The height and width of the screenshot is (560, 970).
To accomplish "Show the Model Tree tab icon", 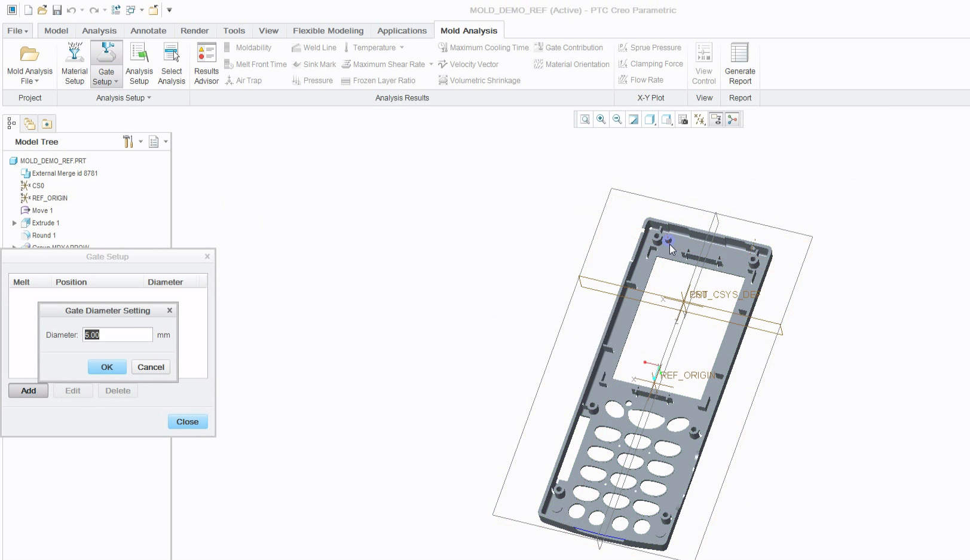I will [11, 123].
